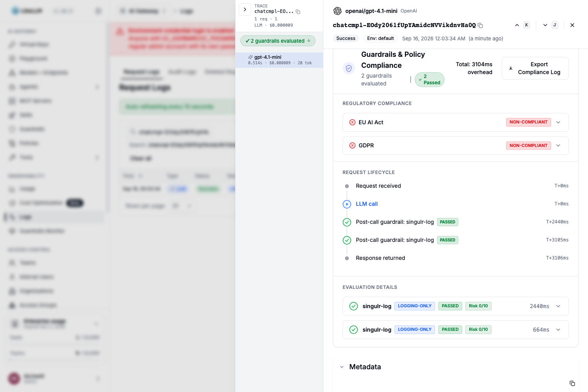
Task: Click the 2 guardrails evaluated pill
Action: [x=278, y=41]
